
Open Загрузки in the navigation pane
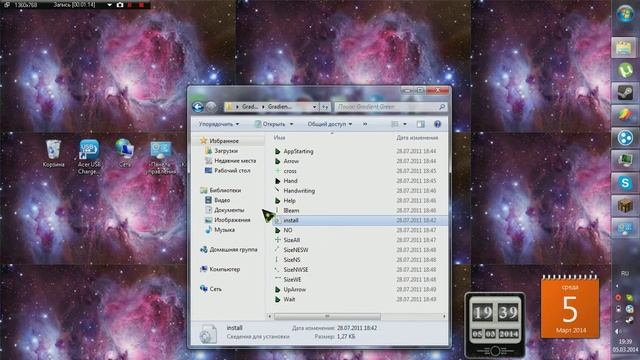[226, 151]
